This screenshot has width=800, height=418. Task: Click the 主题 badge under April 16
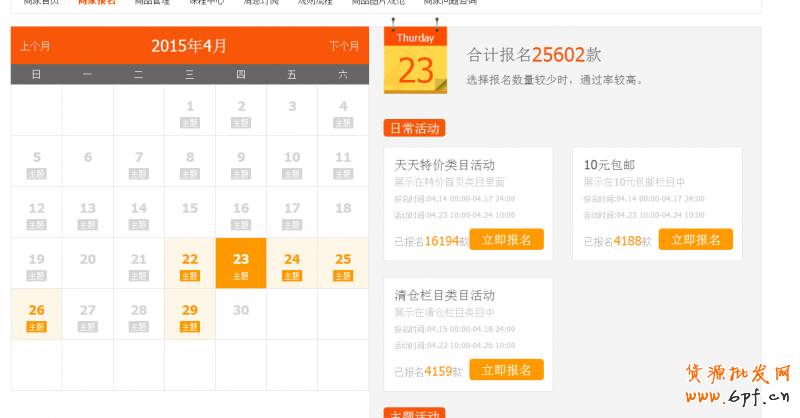(x=241, y=225)
